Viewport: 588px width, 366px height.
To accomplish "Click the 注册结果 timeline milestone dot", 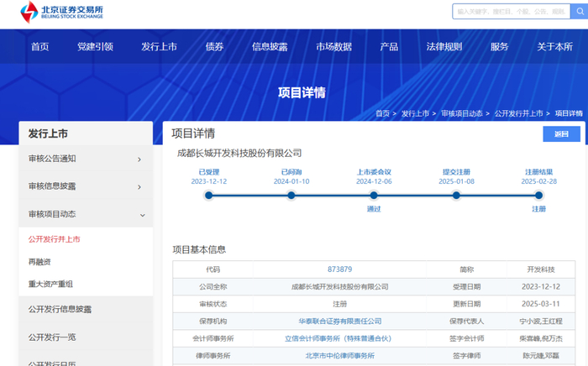I will pos(538,196).
